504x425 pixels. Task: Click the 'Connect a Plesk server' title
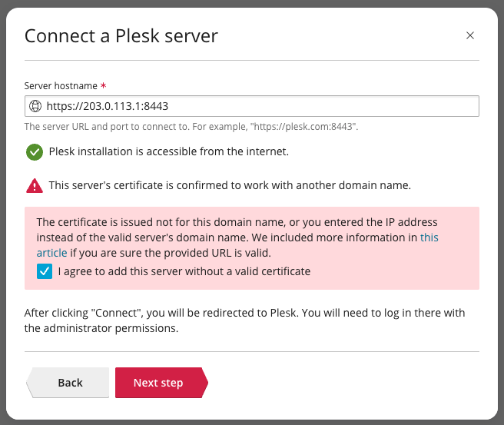coord(121,35)
